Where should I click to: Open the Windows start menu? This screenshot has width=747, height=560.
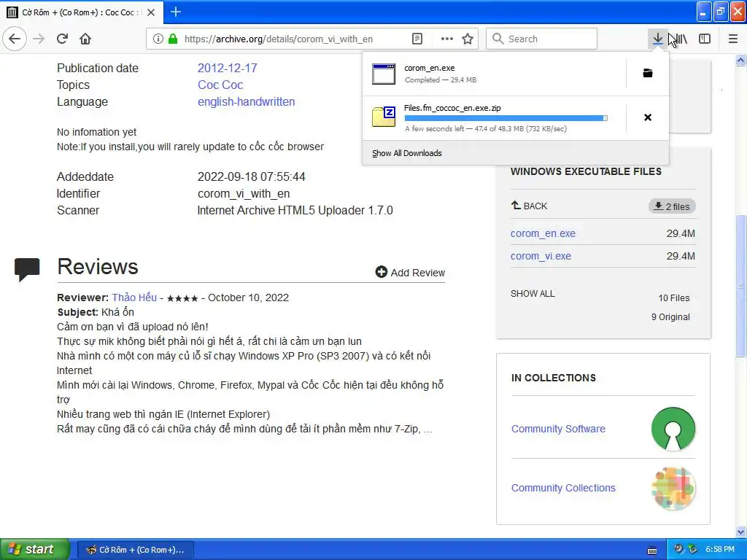(x=34, y=550)
